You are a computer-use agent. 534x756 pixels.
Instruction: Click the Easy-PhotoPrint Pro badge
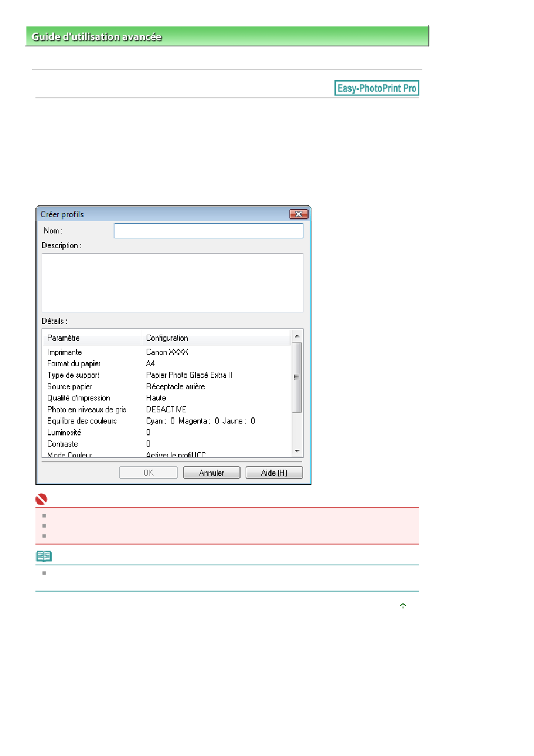pos(377,88)
